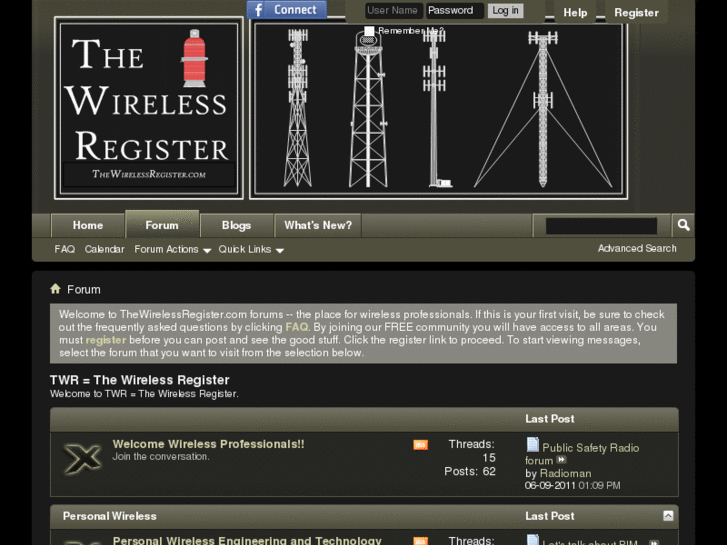Viewport: 727px width, 545px height.
Task: Open TWR = The Wireless Register category
Action: tap(140, 380)
